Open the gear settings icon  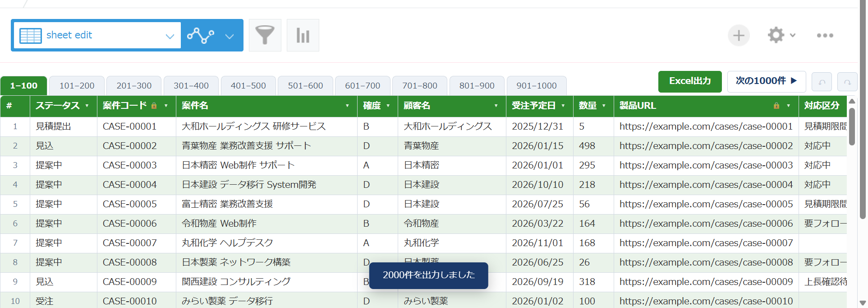click(776, 35)
